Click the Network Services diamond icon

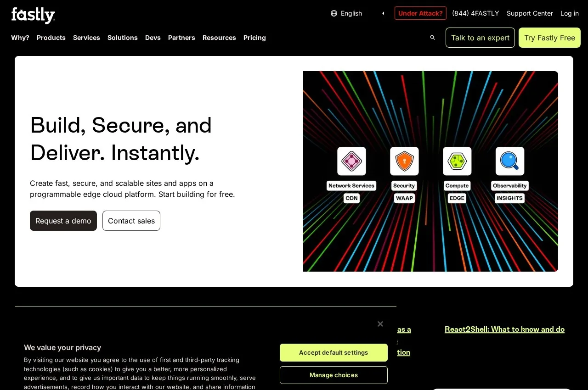pyautogui.click(x=351, y=161)
